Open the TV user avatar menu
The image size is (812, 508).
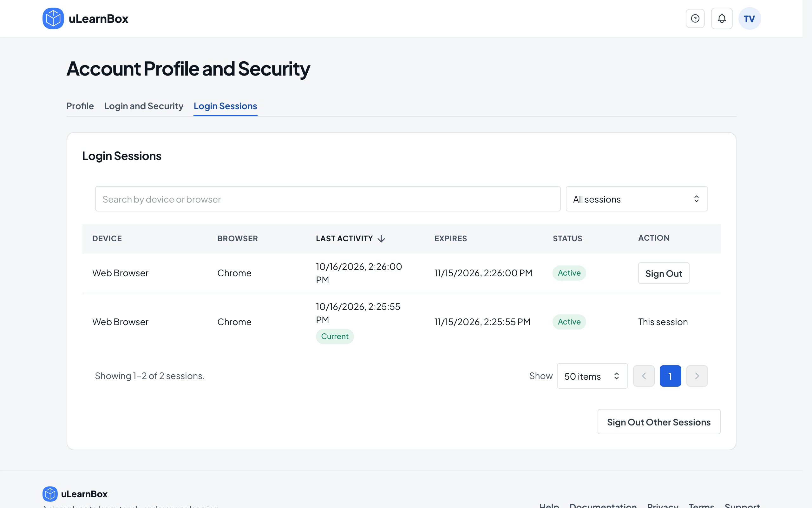tap(749, 18)
